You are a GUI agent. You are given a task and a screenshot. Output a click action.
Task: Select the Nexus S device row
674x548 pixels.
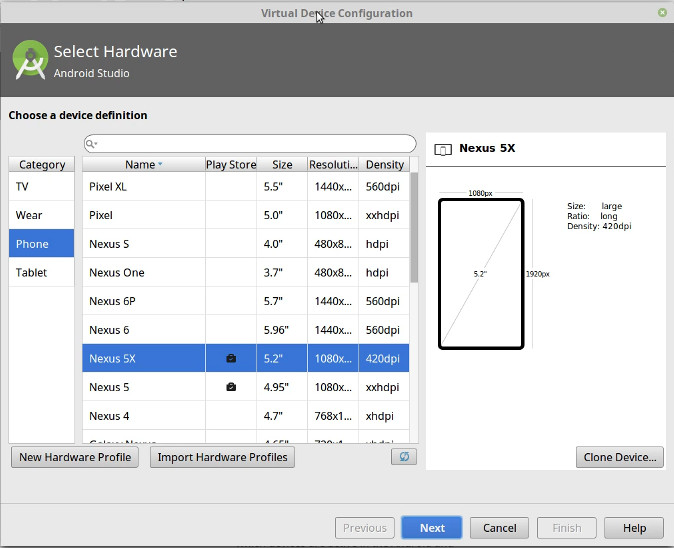tap(245, 243)
